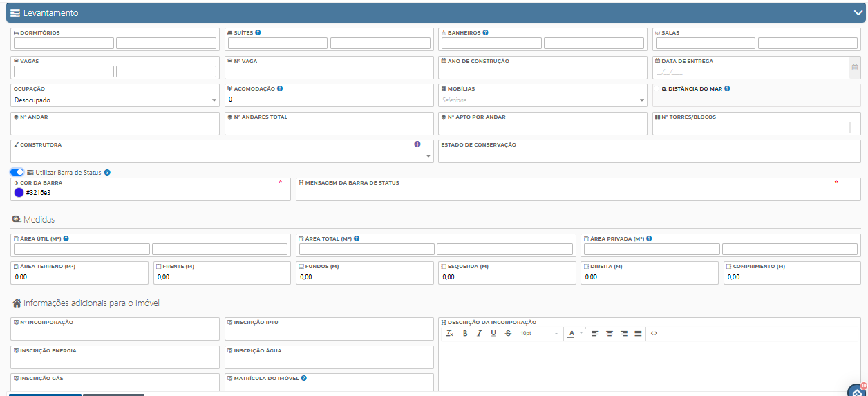
Task: Open the font size 10pt dropdown
Action: [539, 333]
